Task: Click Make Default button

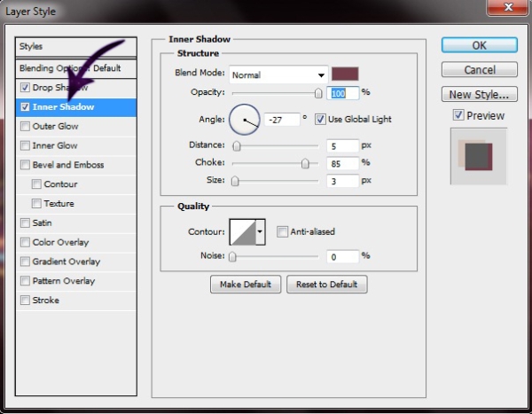Action: point(246,285)
